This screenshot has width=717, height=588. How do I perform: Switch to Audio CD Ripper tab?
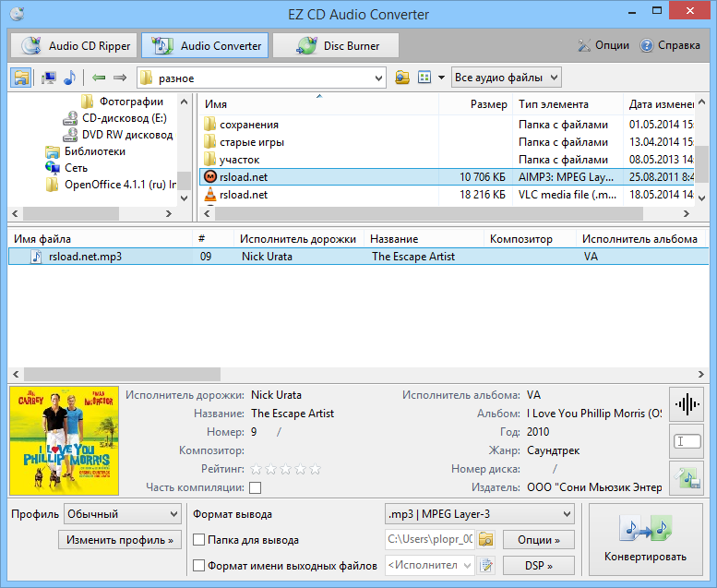pos(74,45)
